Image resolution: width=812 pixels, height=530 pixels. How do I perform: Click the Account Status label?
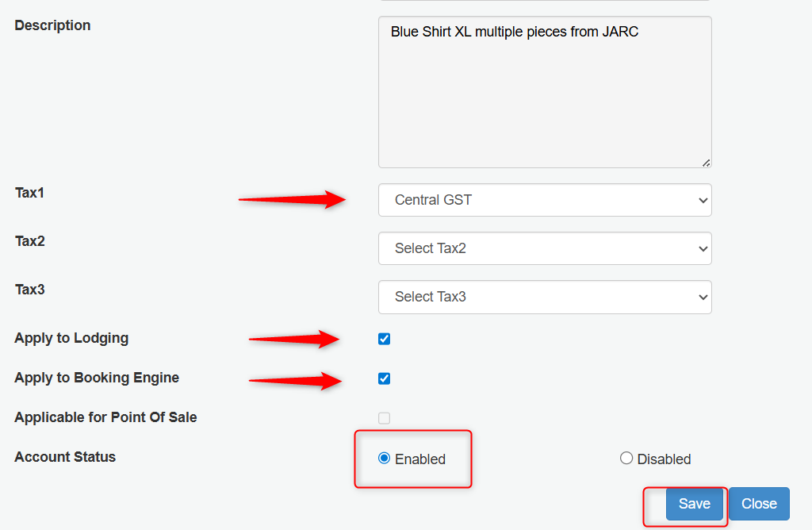[x=65, y=457]
